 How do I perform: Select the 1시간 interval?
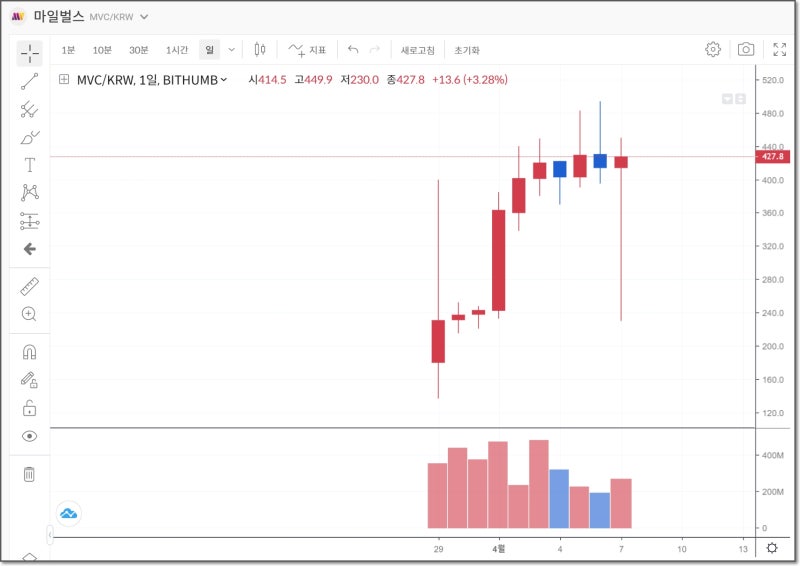point(177,50)
